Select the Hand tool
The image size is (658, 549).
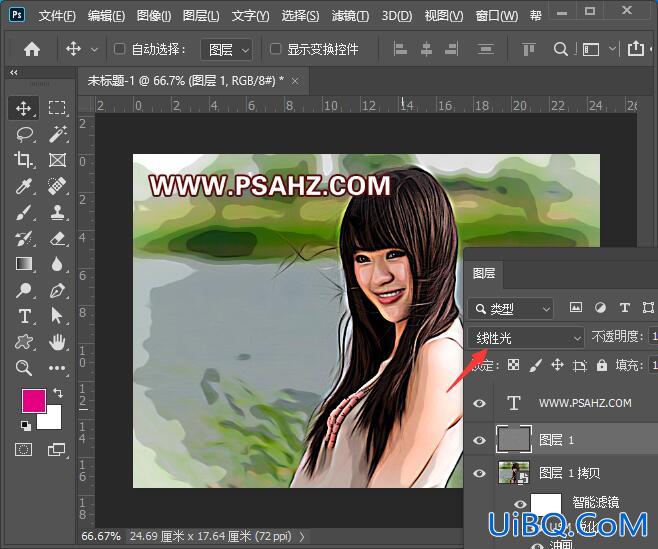(57, 342)
